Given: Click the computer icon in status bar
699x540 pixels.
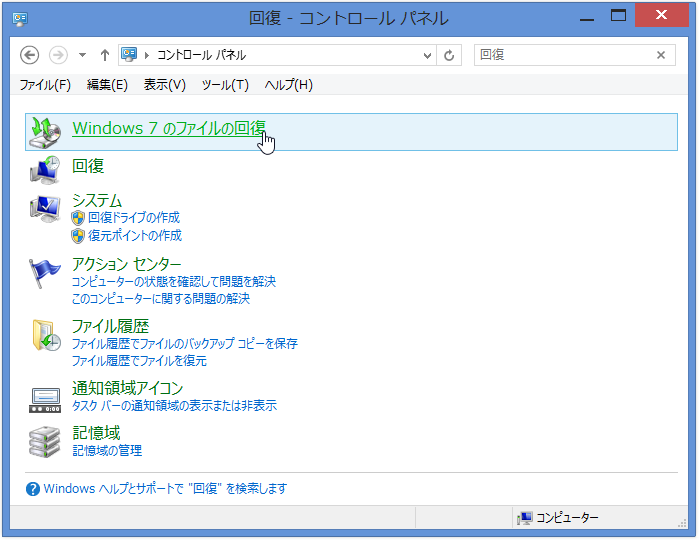Looking at the screenshot, I should pyautogui.click(x=525, y=518).
